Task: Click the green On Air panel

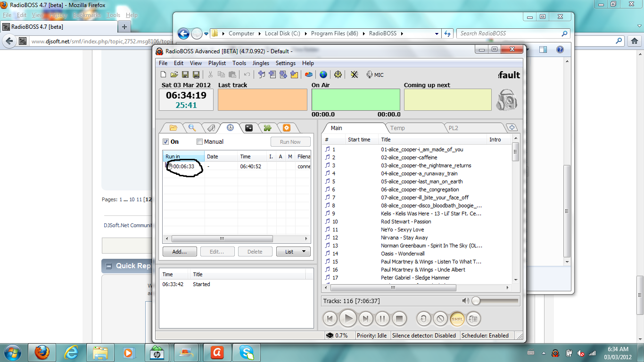Action: click(356, 99)
